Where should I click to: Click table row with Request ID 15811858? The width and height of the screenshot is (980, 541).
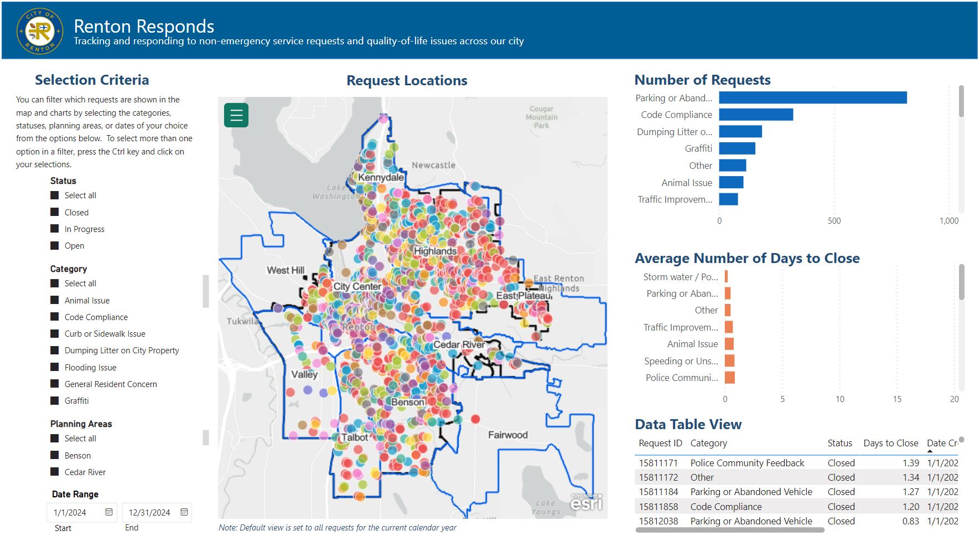(x=797, y=507)
